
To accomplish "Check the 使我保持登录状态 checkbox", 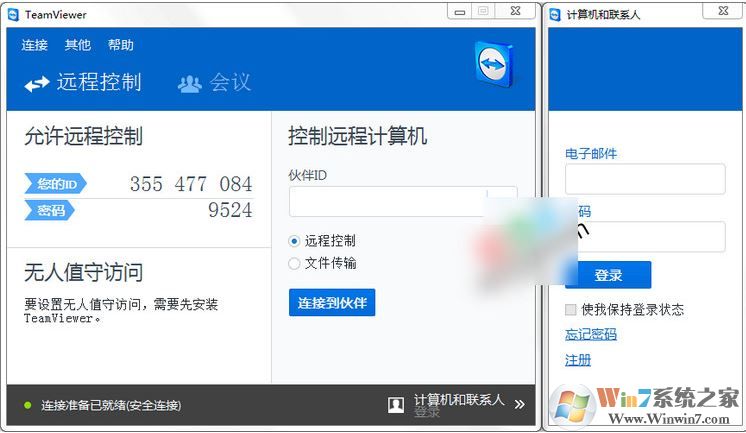I will pos(570,310).
